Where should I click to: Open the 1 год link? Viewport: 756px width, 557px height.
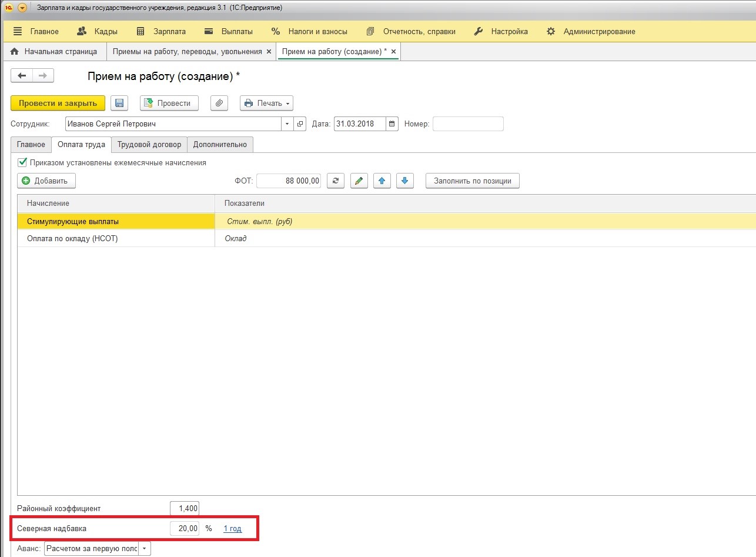[232, 529]
